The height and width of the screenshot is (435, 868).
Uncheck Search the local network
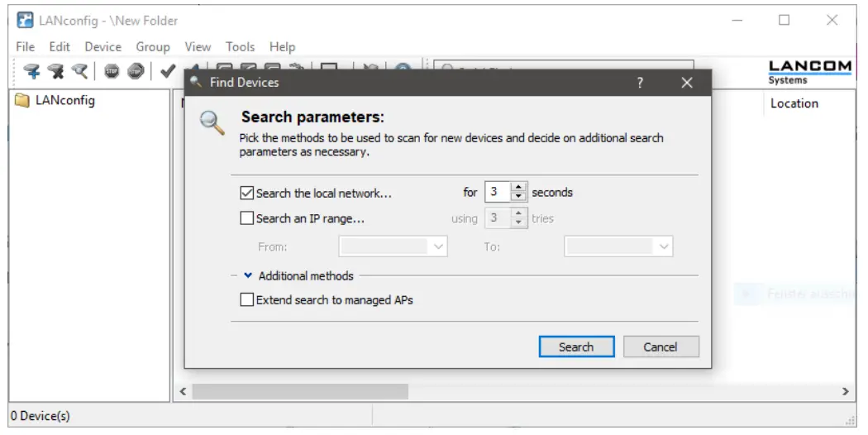(247, 193)
